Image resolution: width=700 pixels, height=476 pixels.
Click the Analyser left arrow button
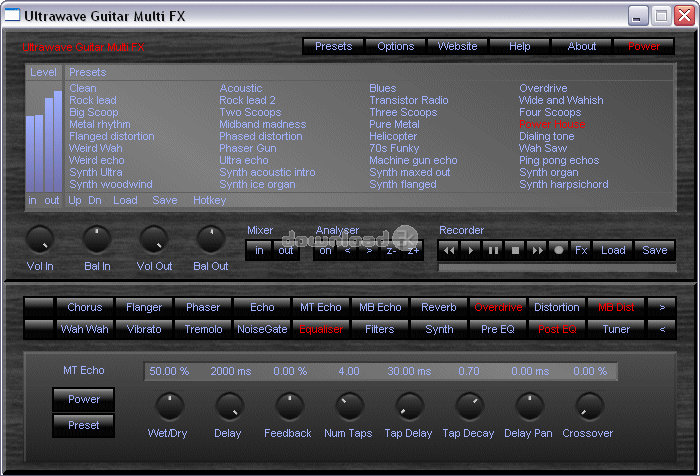click(x=347, y=251)
